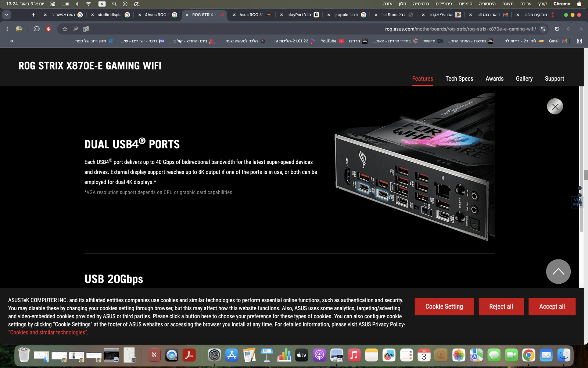The image size is (588, 368).
Task: Open the 'חרדים' bookmark
Action: 358,41
